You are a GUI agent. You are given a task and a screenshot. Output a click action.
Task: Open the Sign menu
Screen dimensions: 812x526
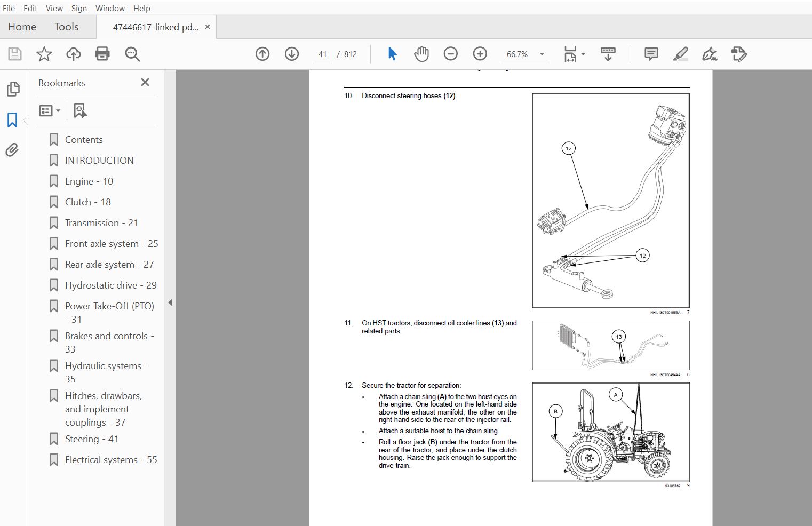pos(79,8)
